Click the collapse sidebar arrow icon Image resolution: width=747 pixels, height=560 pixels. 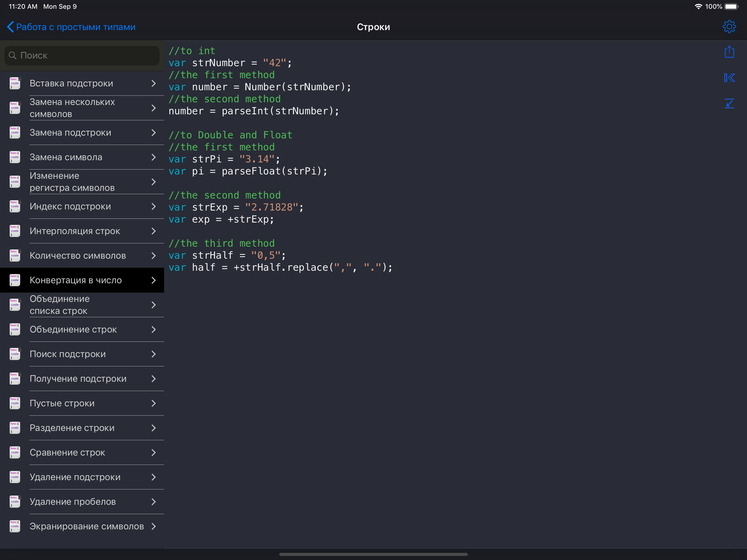[729, 78]
